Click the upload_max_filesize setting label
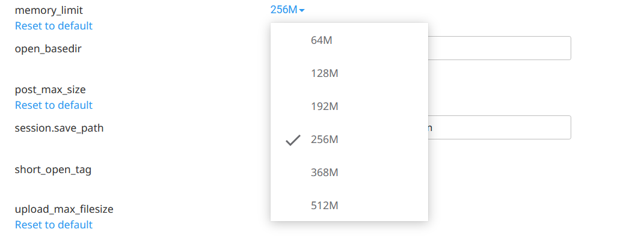The height and width of the screenshot is (244, 644). pos(64,209)
